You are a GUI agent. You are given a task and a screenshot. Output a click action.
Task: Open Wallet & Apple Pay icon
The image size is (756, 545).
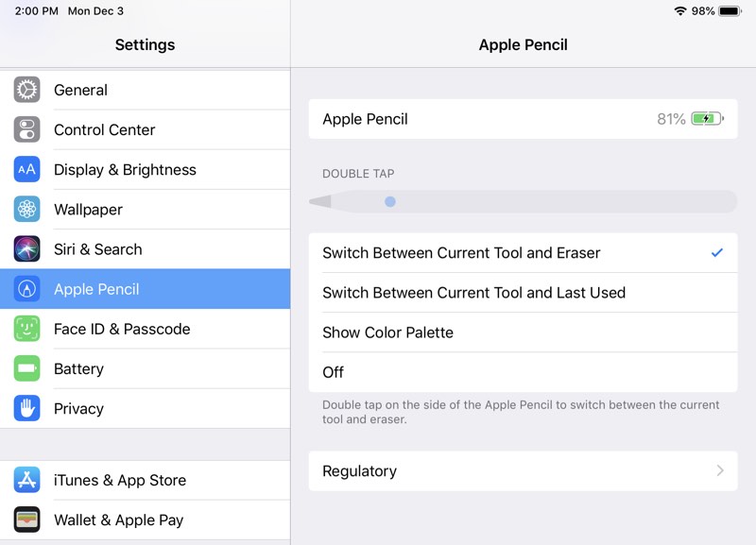pyautogui.click(x=27, y=519)
